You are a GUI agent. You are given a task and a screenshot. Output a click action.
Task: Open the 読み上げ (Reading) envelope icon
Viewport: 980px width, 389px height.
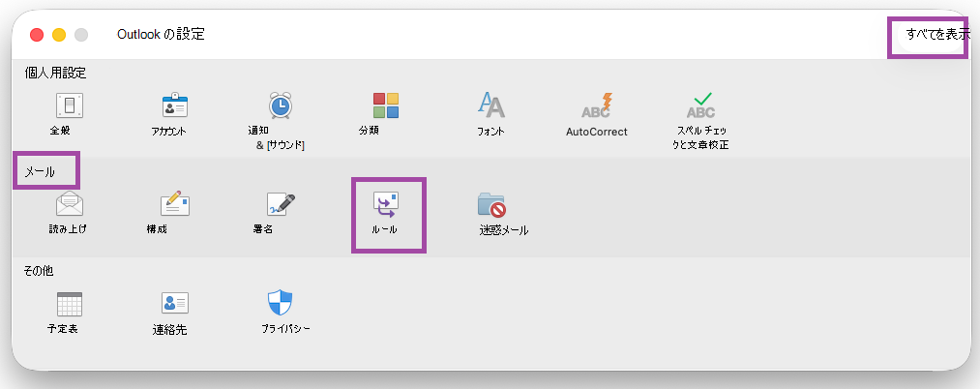click(x=70, y=204)
